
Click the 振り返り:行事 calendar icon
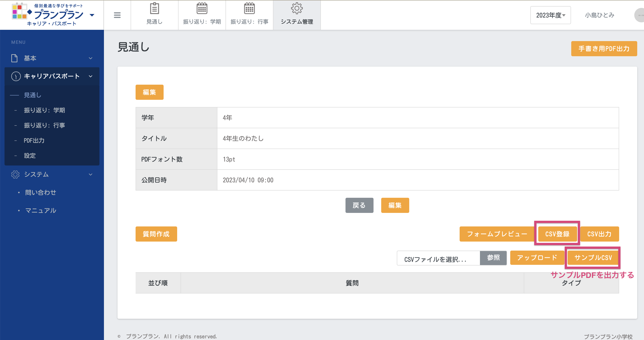[249, 9]
